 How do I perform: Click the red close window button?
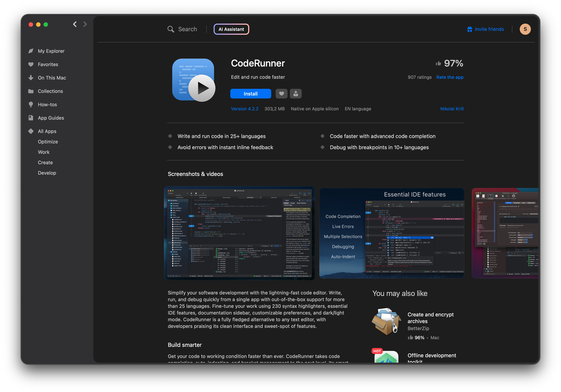(x=31, y=24)
